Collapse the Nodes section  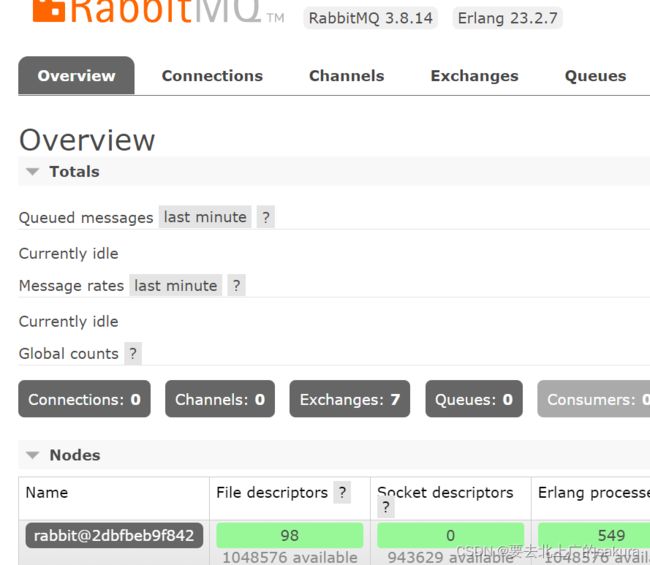pos(63,455)
